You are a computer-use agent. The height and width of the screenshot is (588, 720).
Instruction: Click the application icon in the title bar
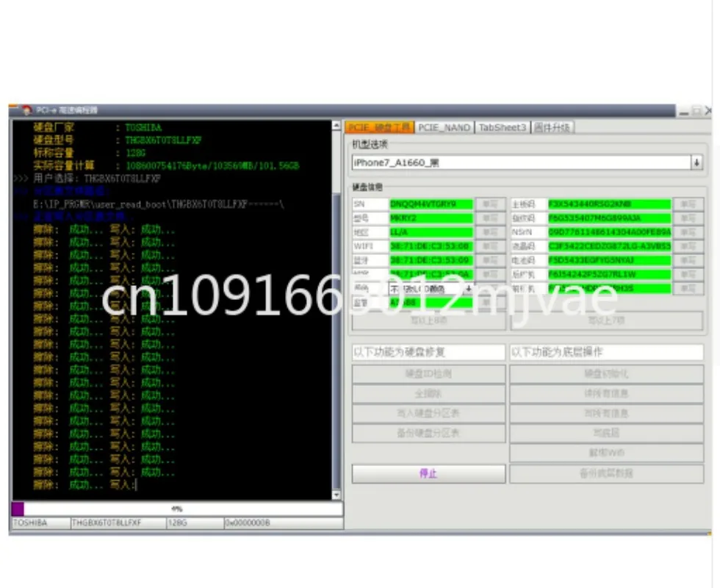pyautogui.click(x=26, y=110)
